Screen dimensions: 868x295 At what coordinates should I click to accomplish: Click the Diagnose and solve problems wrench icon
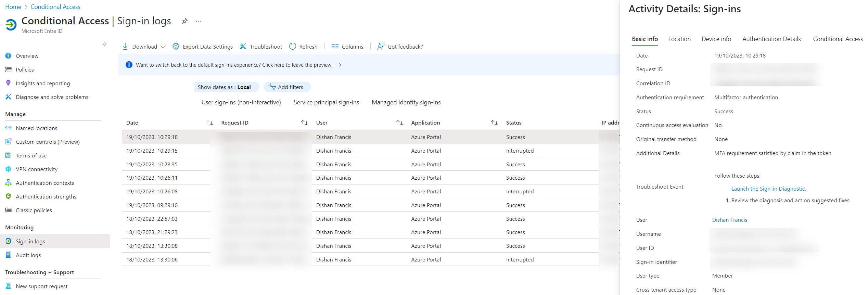8,97
